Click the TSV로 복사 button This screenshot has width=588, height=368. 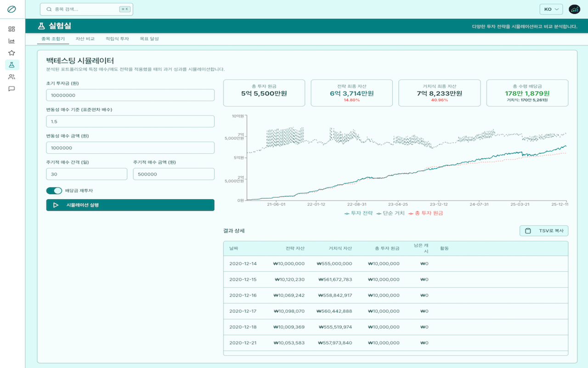(544, 231)
